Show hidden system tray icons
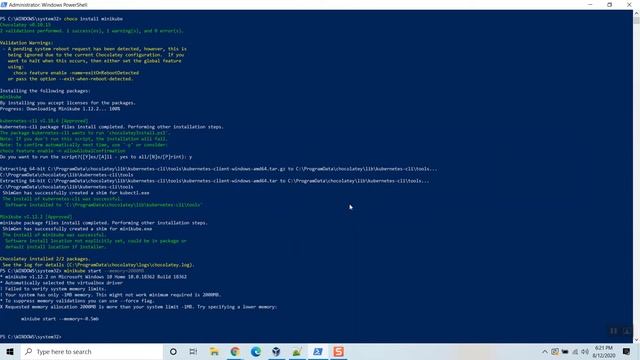 544,351
